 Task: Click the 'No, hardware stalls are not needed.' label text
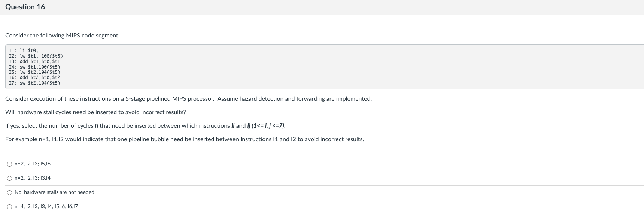[55, 192]
